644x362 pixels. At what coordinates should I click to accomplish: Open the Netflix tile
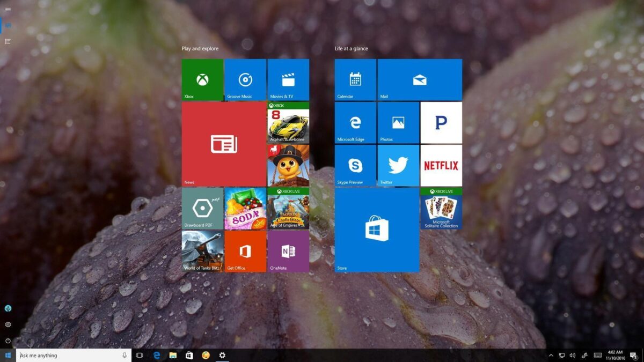point(441,165)
